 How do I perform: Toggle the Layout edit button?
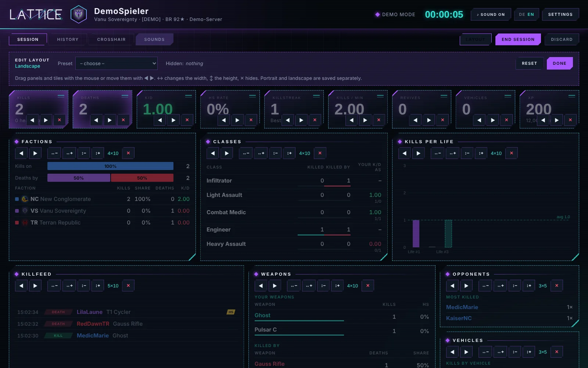(x=475, y=39)
